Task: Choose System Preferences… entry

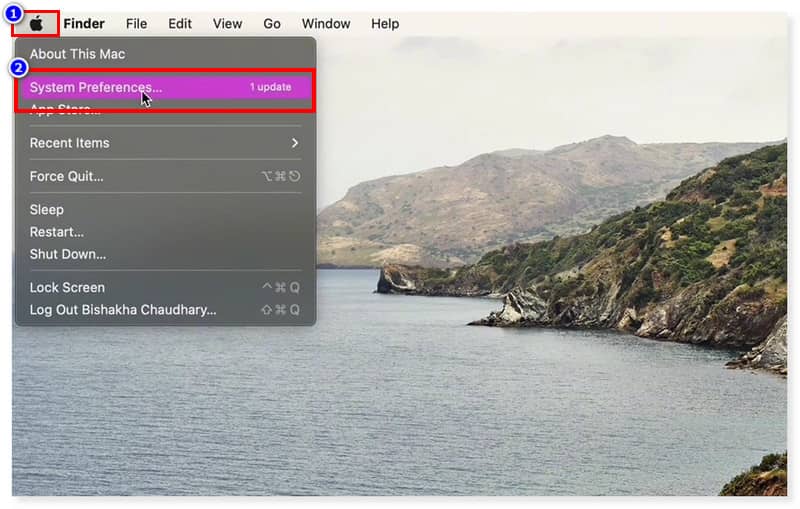Action: click(165, 87)
